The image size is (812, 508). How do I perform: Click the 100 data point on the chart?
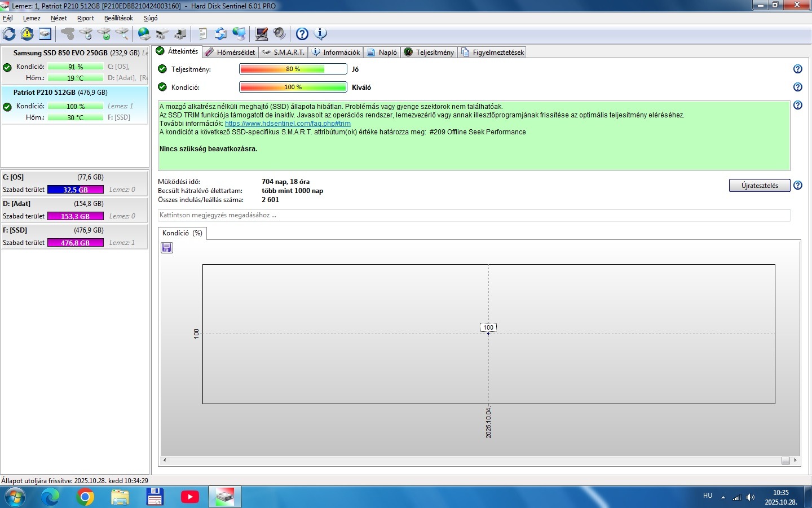point(488,334)
